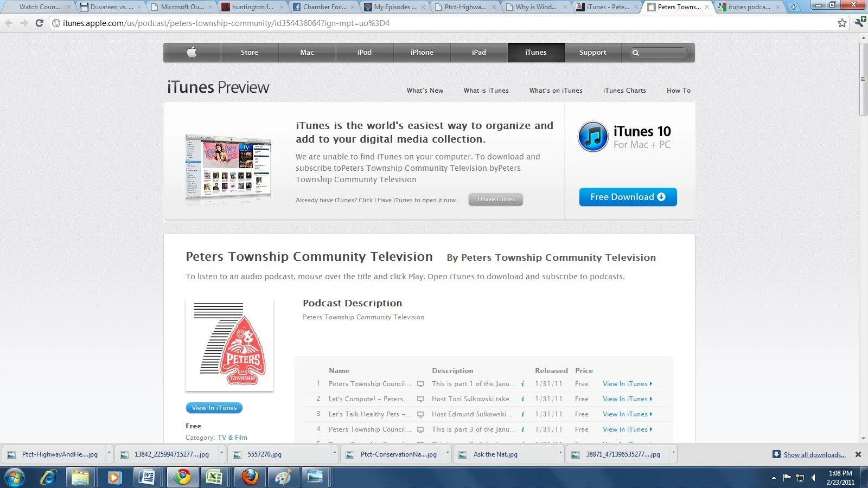Launch Internet Explorer from the taskbar
868x488 pixels.
pos(49,478)
